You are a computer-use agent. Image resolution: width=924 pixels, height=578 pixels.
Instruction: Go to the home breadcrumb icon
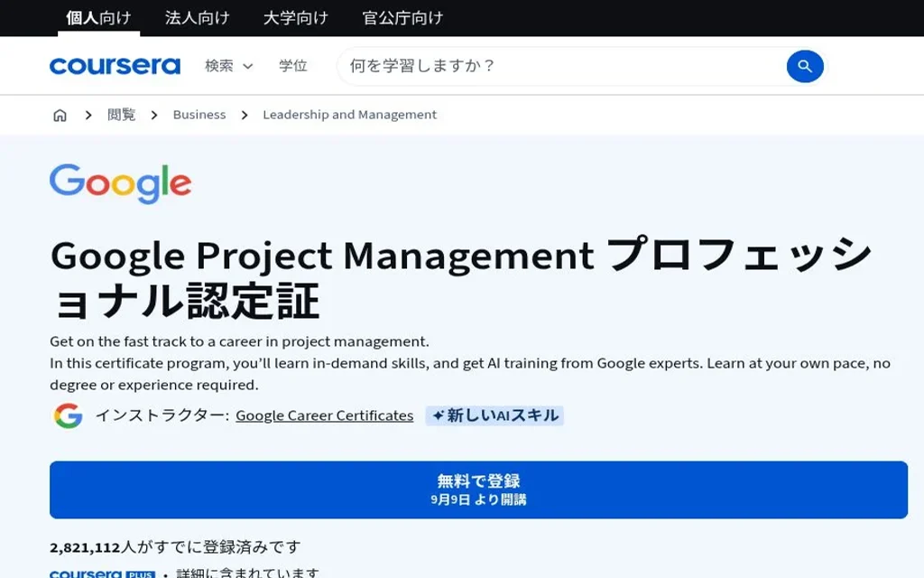point(60,115)
